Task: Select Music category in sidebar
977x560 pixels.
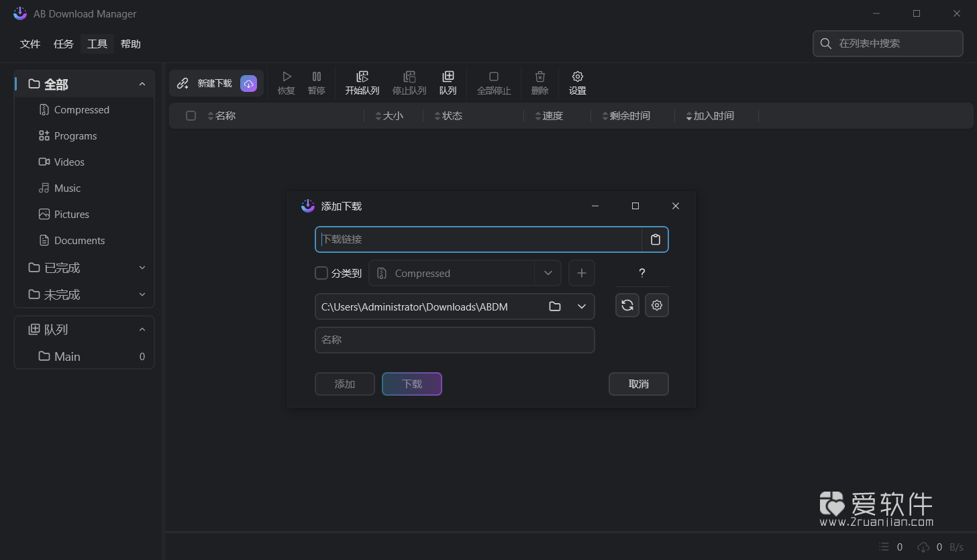Action: click(x=85, y=188)
